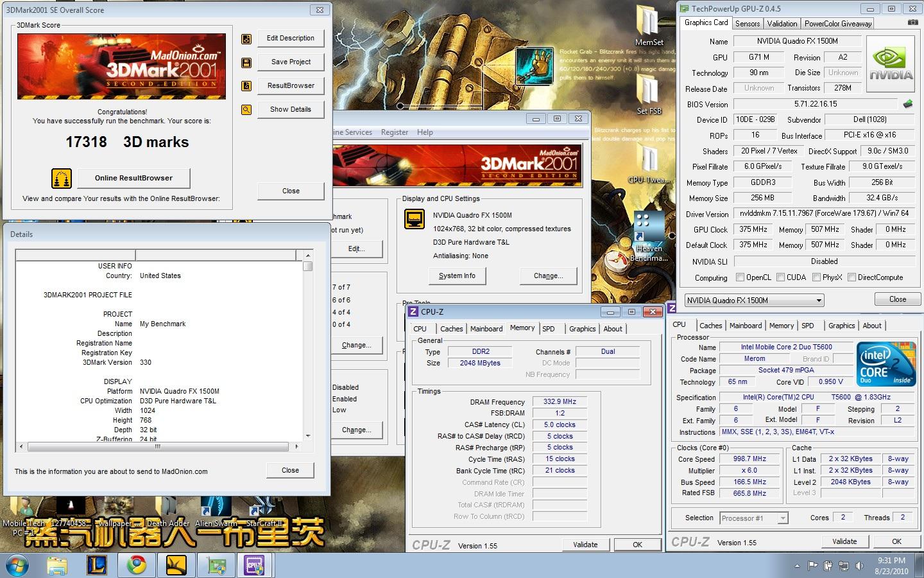
Task: Click the Details horizontal scrollbar thumb
Action: coord(157,446)
